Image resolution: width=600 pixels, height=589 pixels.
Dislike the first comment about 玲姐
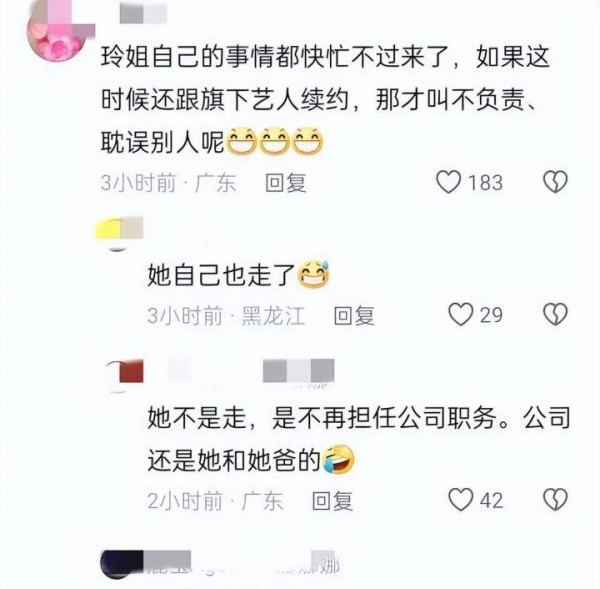point(555,182)
